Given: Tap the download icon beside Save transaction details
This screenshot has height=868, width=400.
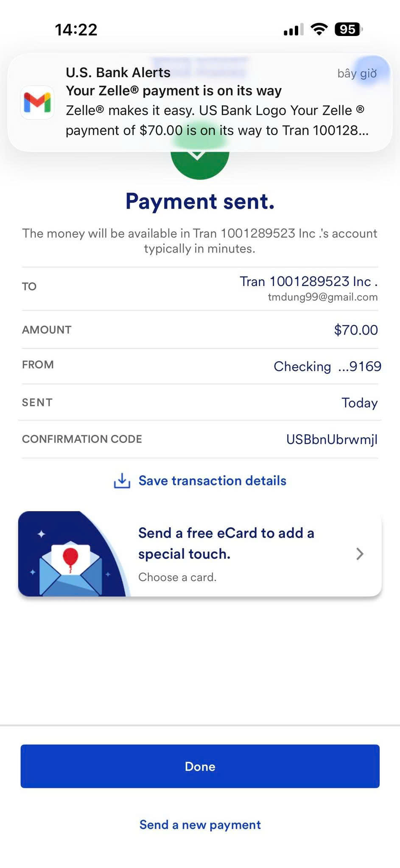Looking at the screenshot, I should coord(122,481).
